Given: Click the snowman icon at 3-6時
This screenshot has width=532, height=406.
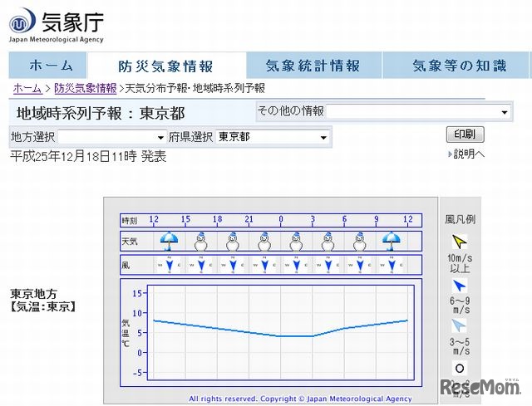Looking at the screenshot, I should point(328,241).
